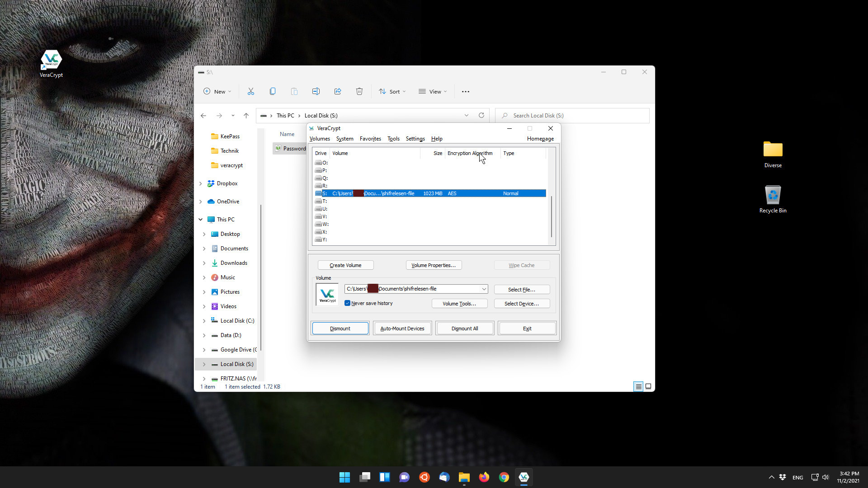Go up one folder level in Explorer
Image resolution: width=868 pixels, height=488 pixels.
pyautogui.click(x=246, y=116)
